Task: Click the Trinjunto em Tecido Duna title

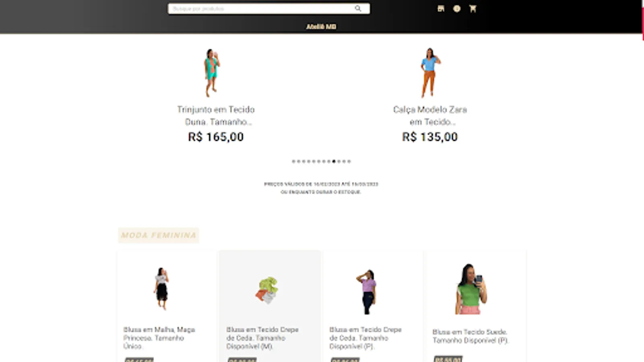Action: point(216,115)
